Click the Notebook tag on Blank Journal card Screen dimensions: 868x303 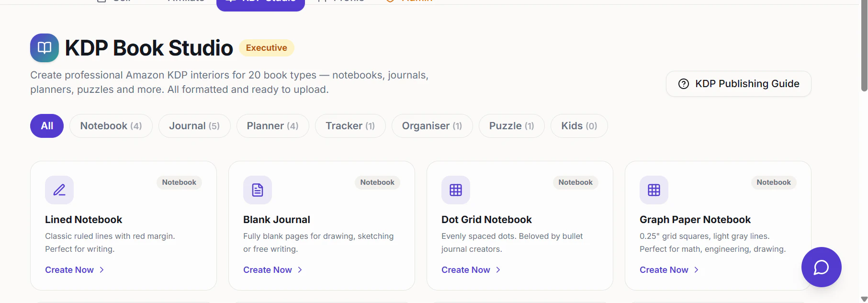tap(377, 182)
